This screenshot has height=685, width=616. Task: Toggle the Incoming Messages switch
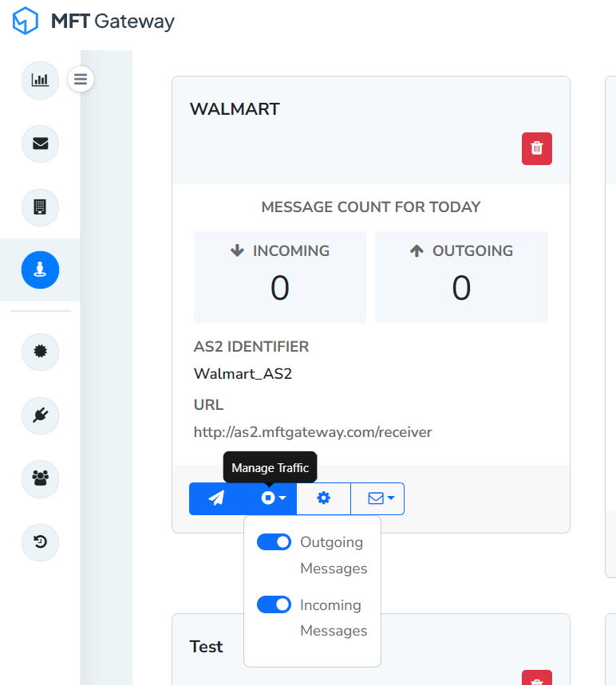(x=274, y=604)
